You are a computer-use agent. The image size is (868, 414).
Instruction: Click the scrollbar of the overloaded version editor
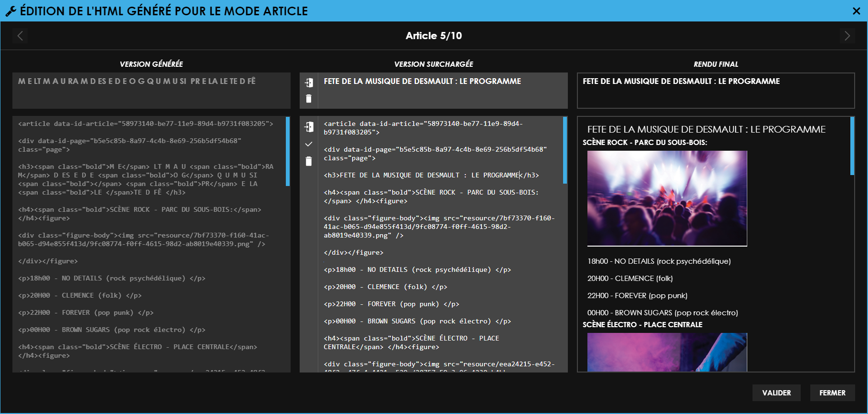click(x=565, y=150)
